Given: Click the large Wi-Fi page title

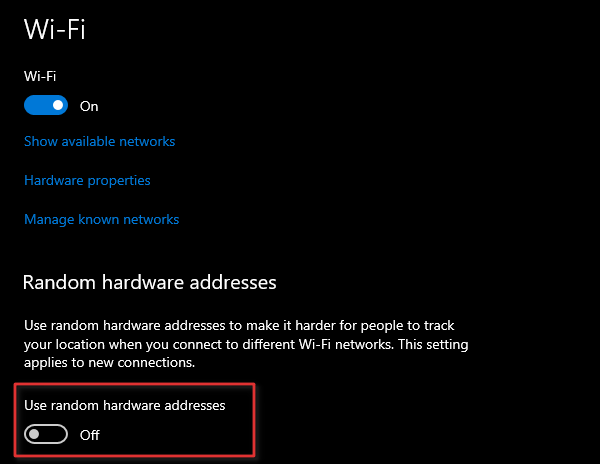Looking at the screenshot, I should pos(54,28).
